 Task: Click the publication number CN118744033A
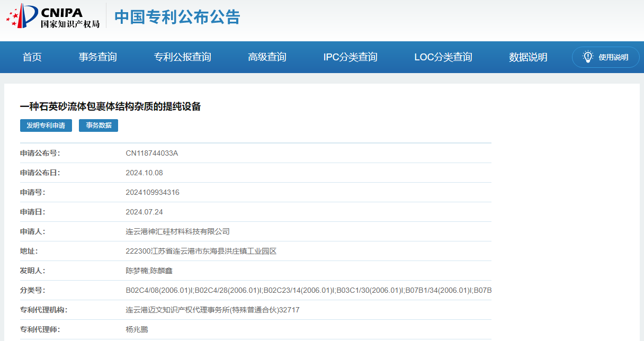coord(151,154)
